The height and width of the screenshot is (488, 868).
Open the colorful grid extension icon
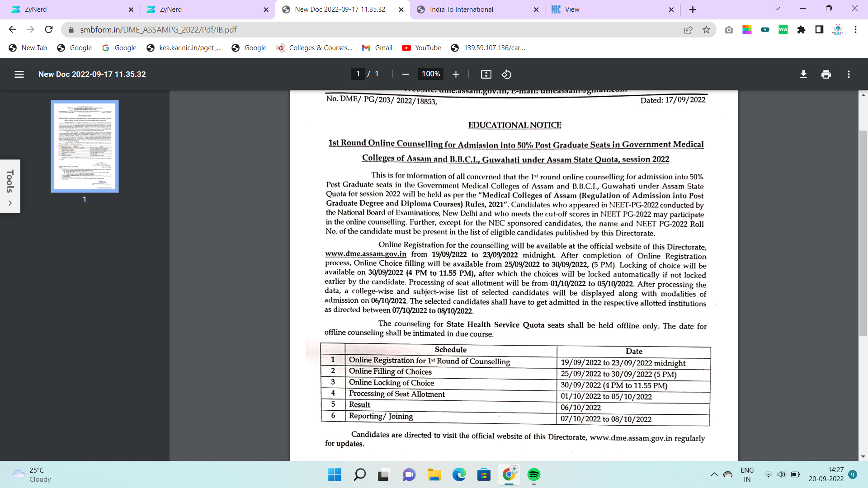click(747, 29)
